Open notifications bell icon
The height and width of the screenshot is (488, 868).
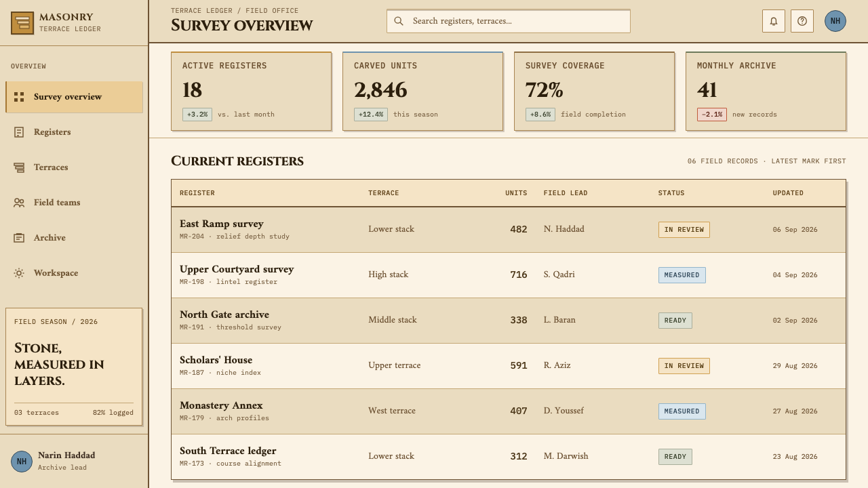point(774,21)
